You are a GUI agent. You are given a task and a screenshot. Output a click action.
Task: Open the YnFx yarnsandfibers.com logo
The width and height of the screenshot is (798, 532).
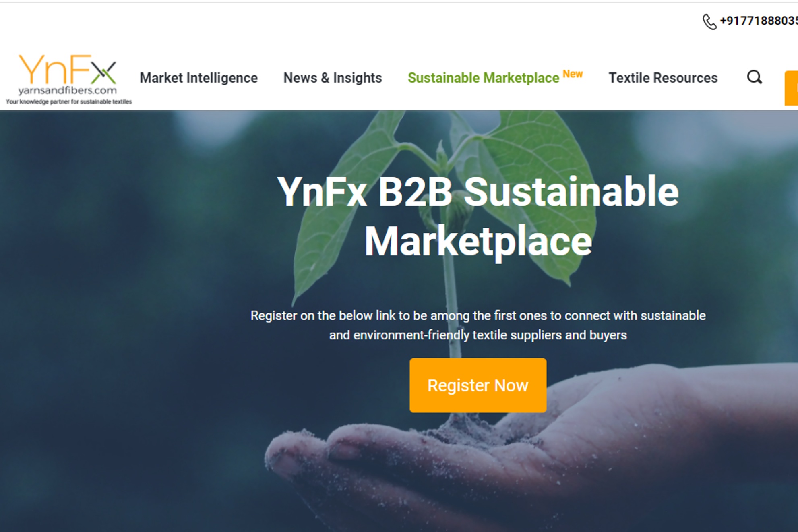pos(69,80)
